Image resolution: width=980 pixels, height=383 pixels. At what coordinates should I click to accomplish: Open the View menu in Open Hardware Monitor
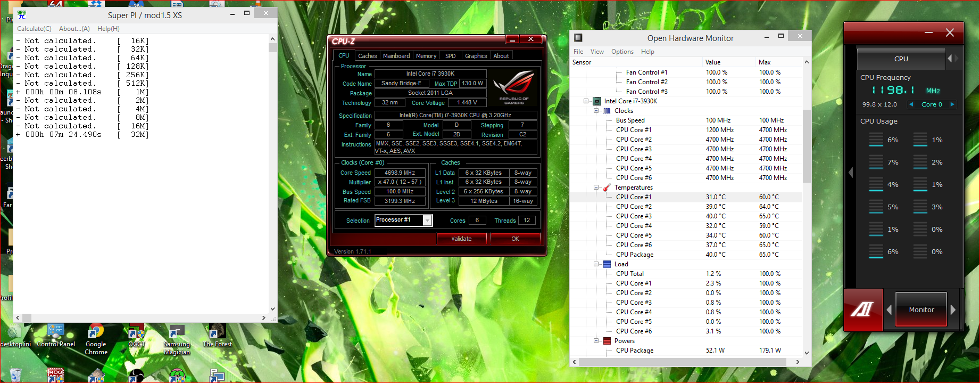[597, 52]
